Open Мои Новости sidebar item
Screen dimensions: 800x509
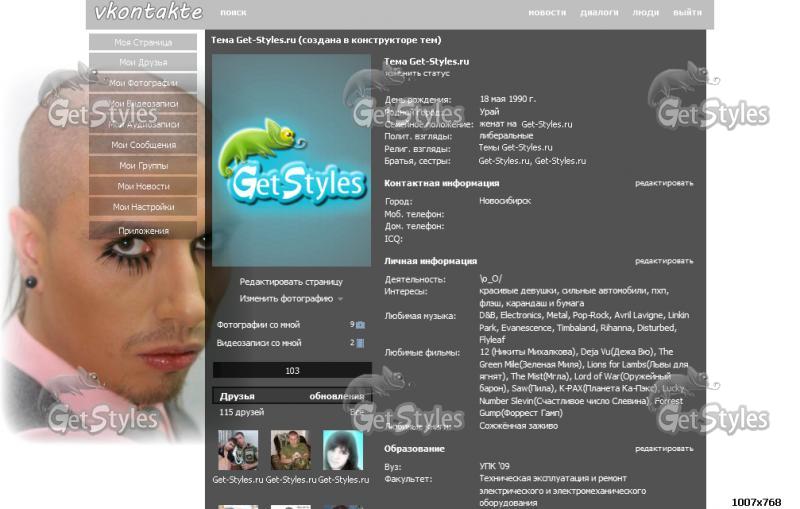143,187
